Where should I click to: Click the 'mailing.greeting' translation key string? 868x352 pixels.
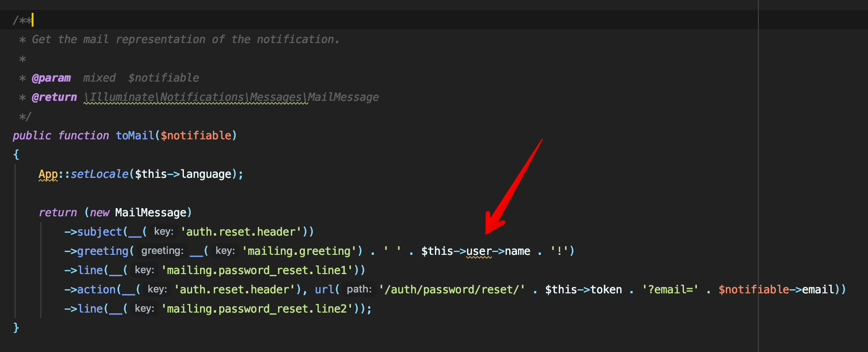(299, 251)
